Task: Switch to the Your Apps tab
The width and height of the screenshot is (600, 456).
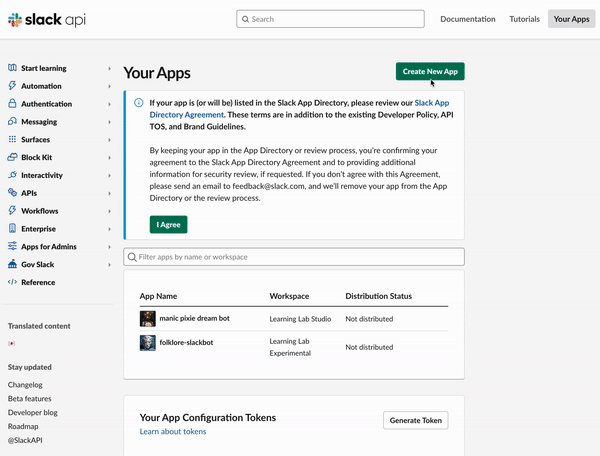Action: pos(571,19)
